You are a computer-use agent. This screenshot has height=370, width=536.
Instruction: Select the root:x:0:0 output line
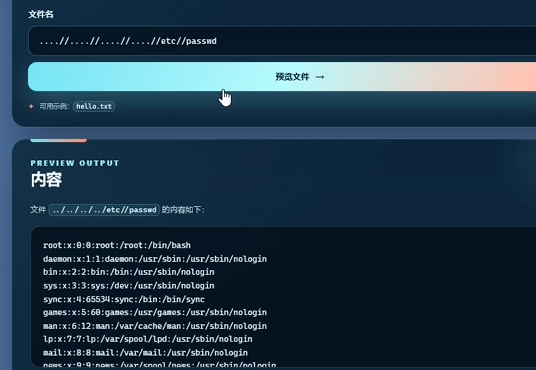[117, 245]
